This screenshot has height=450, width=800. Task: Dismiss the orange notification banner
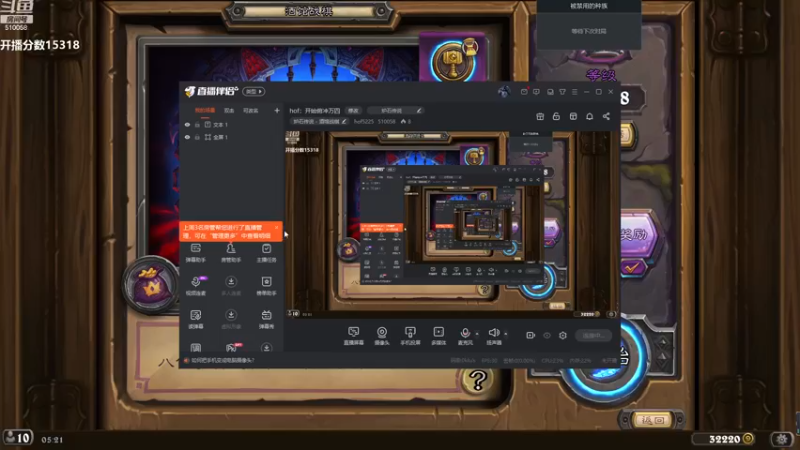click(277, 228)
